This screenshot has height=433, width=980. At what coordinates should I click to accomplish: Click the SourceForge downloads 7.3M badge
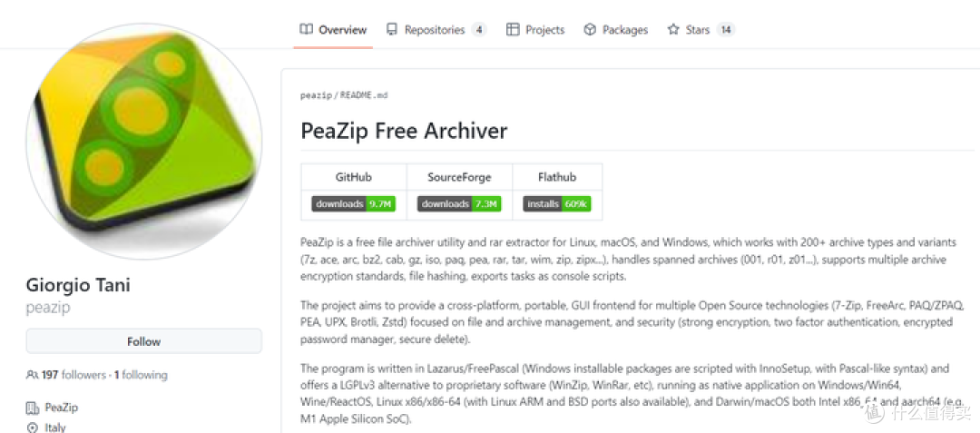click(459, 203)
